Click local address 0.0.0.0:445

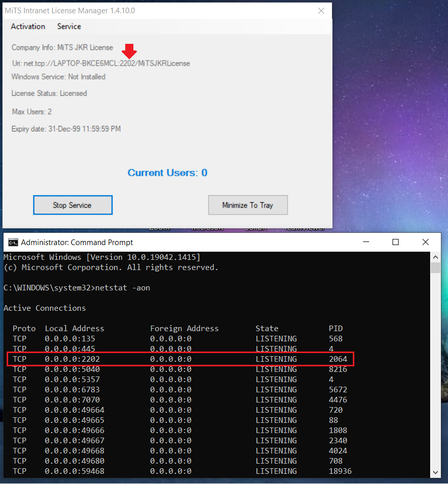pos(70,349)
